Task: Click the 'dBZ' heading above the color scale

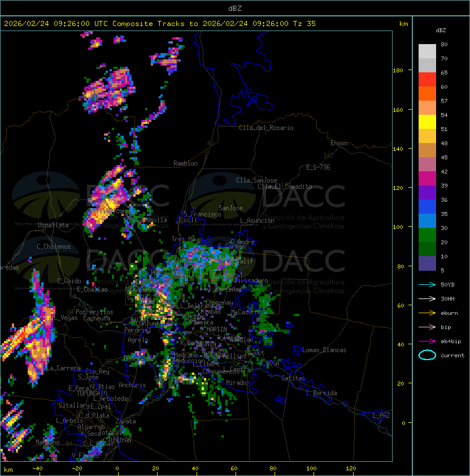Action: coord(441,31)
